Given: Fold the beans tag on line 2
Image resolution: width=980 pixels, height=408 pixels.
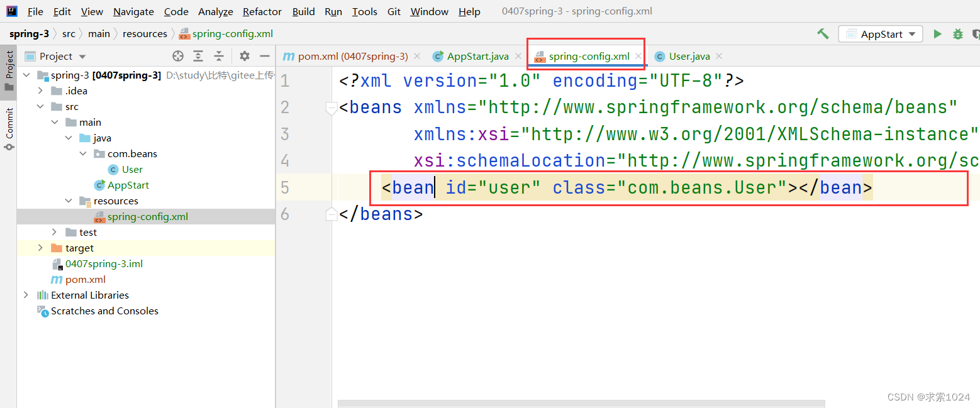Looking at the screenshot, I should [331, 108].
